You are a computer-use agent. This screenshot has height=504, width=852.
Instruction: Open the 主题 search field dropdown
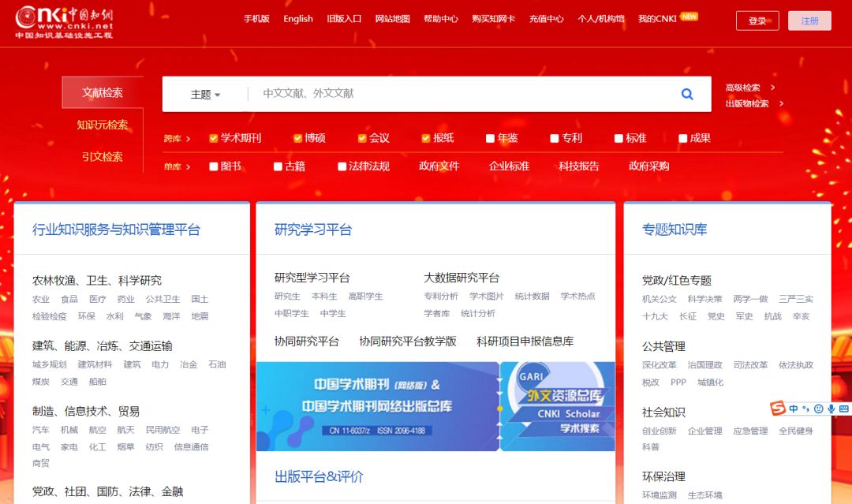click(x=205, y=93)
